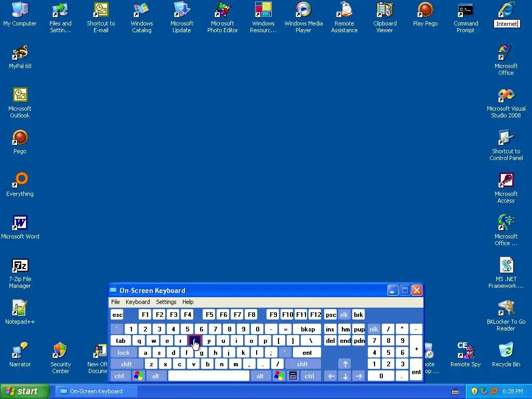Screen dimensions: 532x399
Task: Open MyPal 68 browser icon
Action: 20,57
